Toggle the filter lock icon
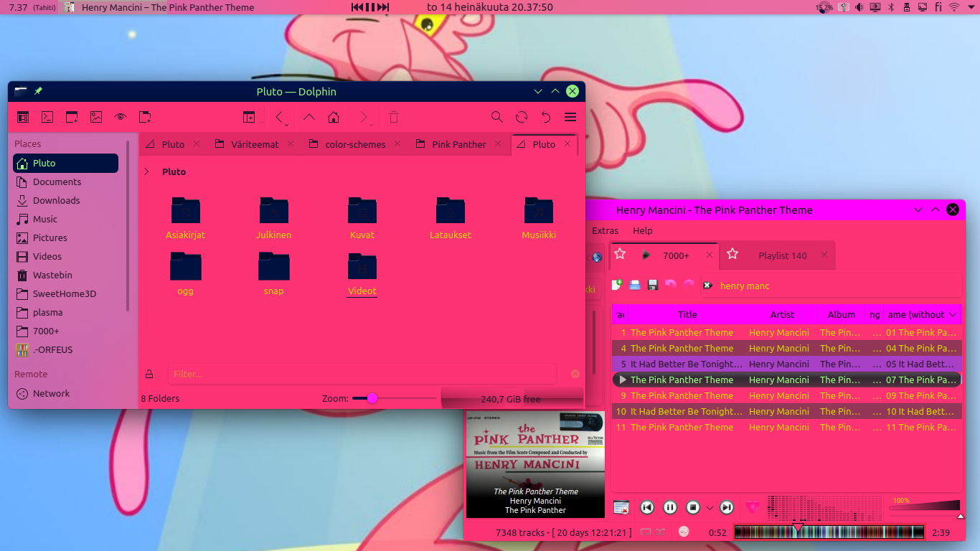This screenshot has width=980, height=551. (x=149, y=374)
